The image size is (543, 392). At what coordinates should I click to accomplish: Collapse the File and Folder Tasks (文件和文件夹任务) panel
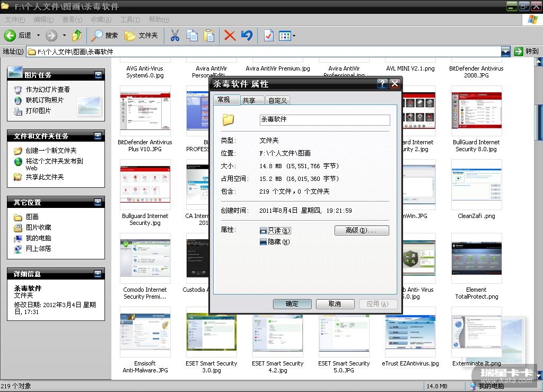tap(98, 136)
